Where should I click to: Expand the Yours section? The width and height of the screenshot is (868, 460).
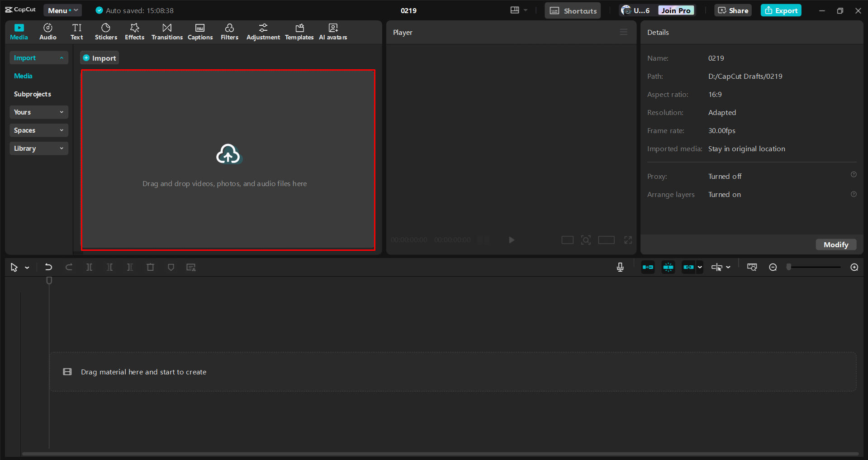pos(39,112)
